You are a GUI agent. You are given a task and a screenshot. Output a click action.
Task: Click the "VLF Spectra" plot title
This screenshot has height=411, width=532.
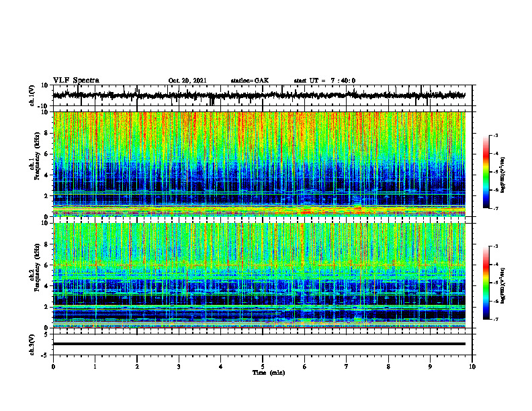tap(76, 81)
